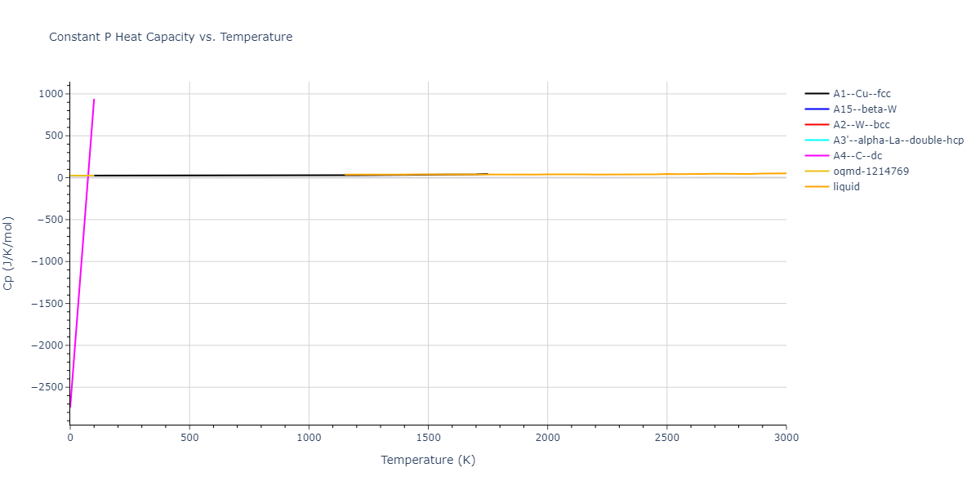Viewport: 980px width, 490px height.
Task: Click the blue A15--beta-W legend swatch
Action: tap(817, 109)
